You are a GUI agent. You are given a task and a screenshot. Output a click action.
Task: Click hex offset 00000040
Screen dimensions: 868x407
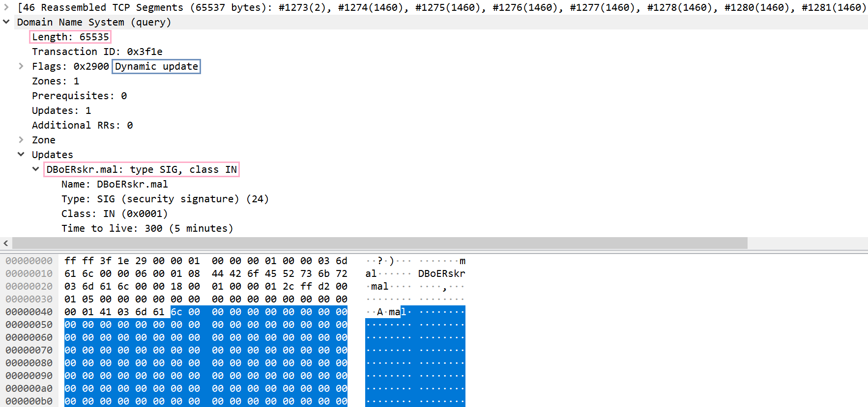click(29, 312)
